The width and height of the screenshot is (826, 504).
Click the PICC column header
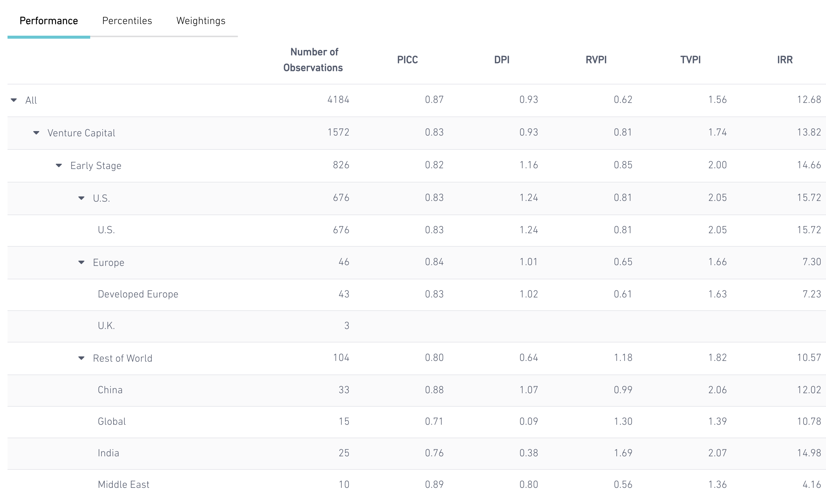[x=407, y=60]
